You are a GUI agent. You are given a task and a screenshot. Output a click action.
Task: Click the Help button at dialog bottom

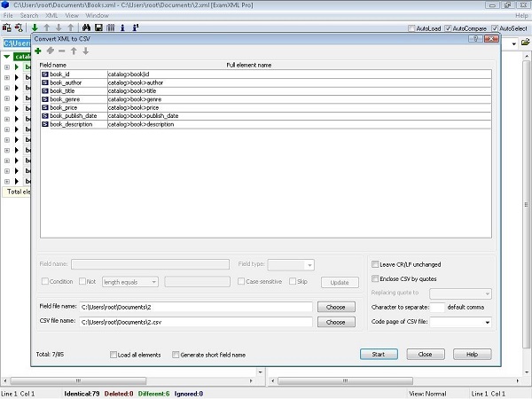[473, 354]
